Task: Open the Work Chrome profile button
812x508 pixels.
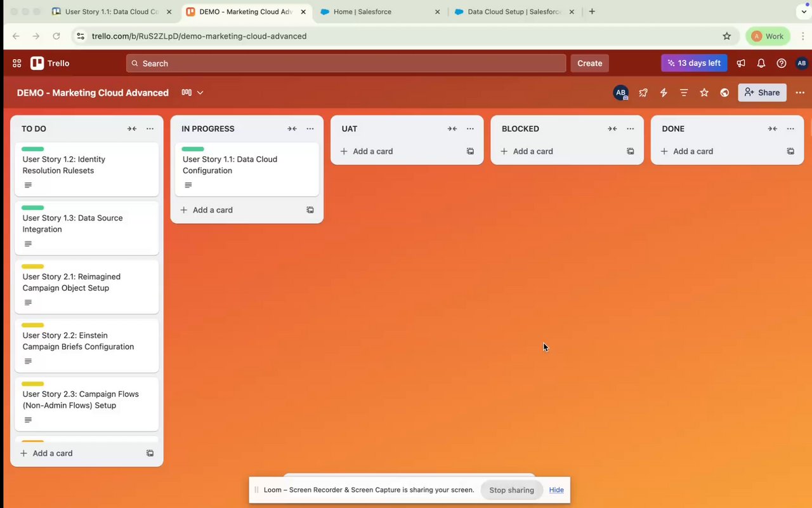Action: 768,36
